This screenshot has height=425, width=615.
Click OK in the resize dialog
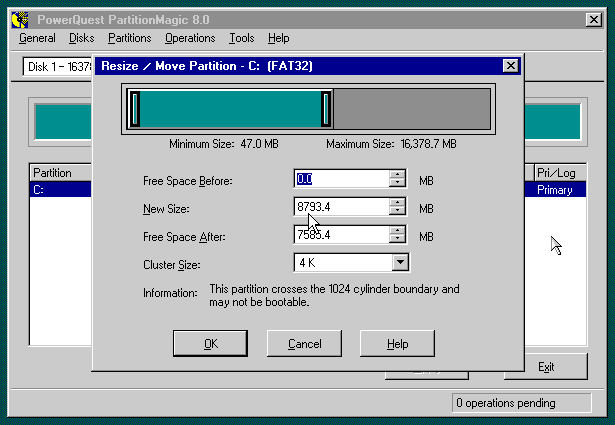[210, 343]
